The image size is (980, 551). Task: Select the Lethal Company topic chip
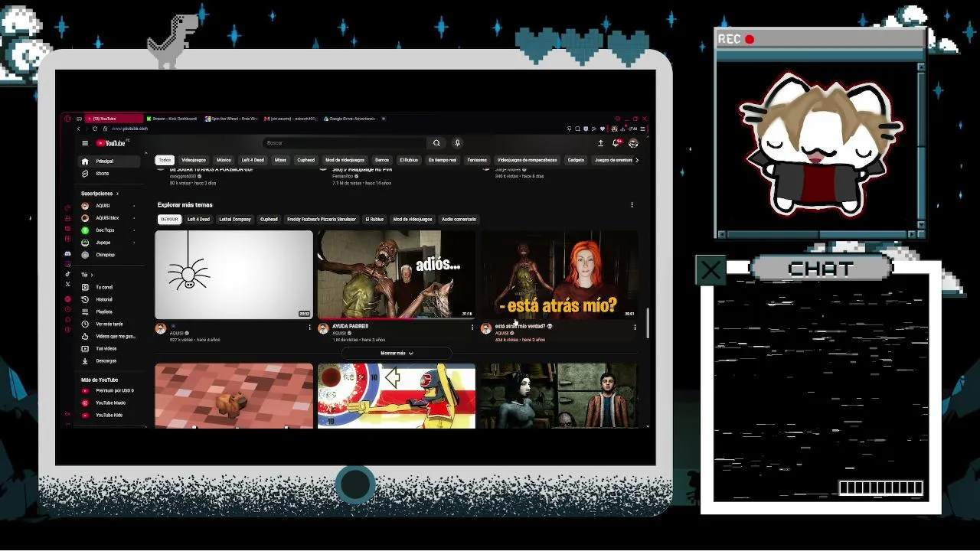235,220
